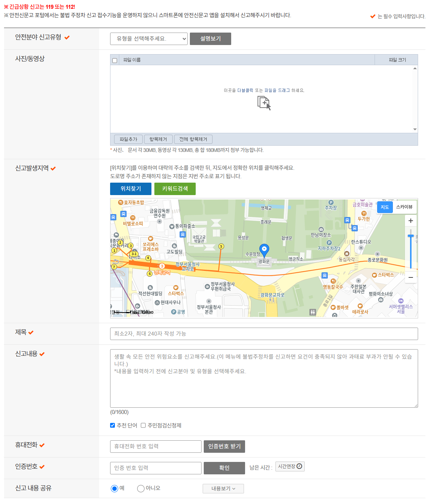The height and width of the screenshot is (504, 432).
Task: Click the camera icon beside 평화의소녀상
Action: [381, 300]
